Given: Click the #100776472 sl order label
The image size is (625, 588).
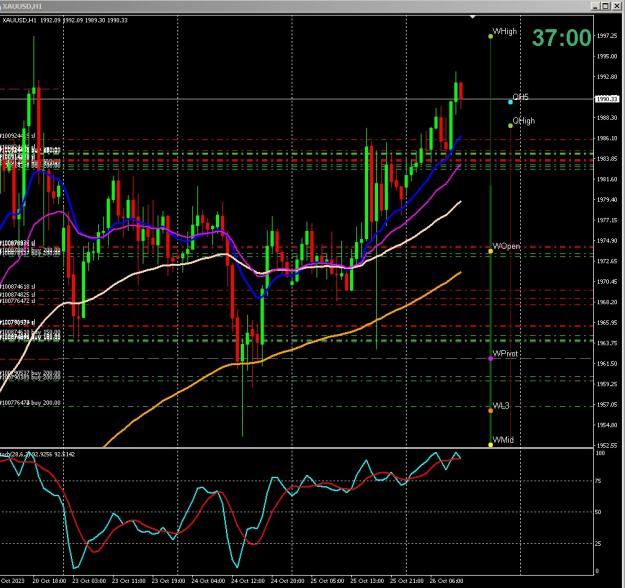Looking at the screenshot, I should click(17, 301).
